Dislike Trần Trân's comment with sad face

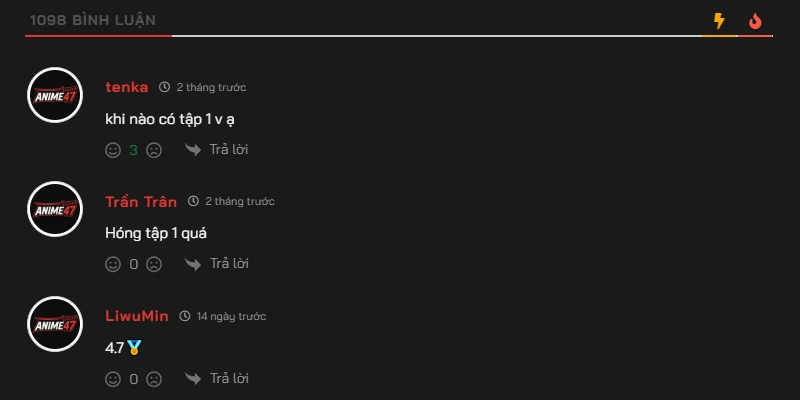pyautogui.click(x=154, y=265)
